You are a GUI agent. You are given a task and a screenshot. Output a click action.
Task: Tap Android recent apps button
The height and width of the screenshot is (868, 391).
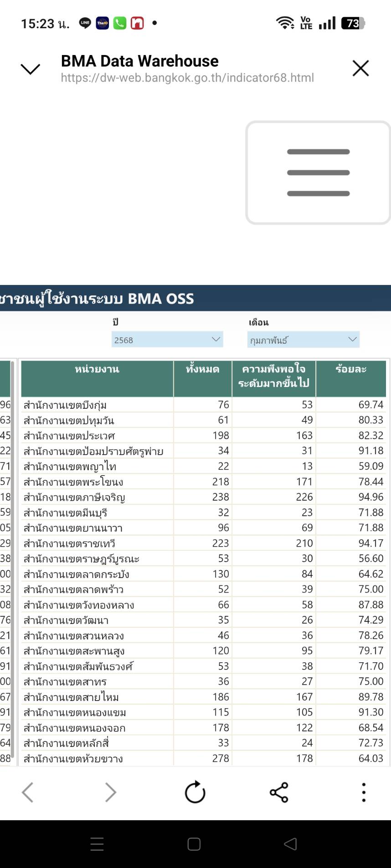[97, 844]
